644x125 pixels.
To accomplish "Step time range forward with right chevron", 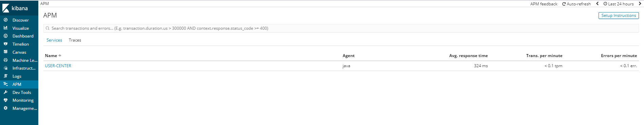I will point(640,4).
